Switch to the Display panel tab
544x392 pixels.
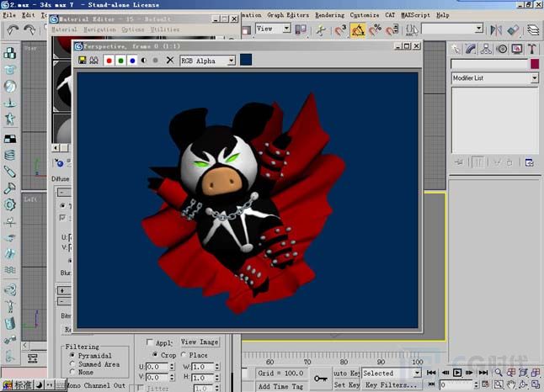(517, 49)
